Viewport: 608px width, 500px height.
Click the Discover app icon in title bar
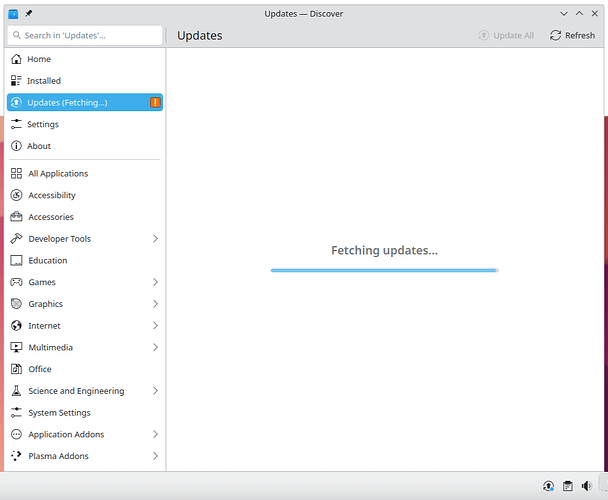click(13, 14)
